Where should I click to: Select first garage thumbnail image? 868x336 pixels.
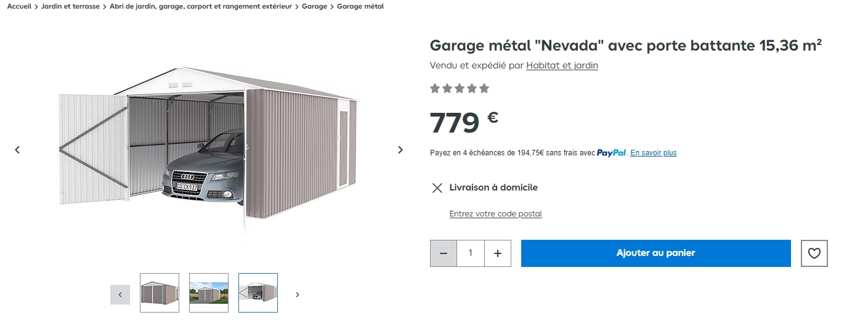click(160, 293)
